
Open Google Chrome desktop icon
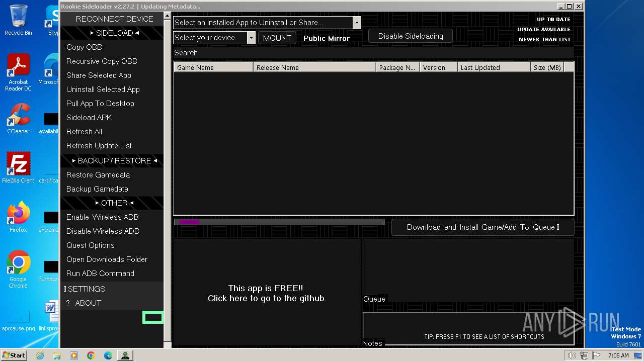tap(18, 269)
